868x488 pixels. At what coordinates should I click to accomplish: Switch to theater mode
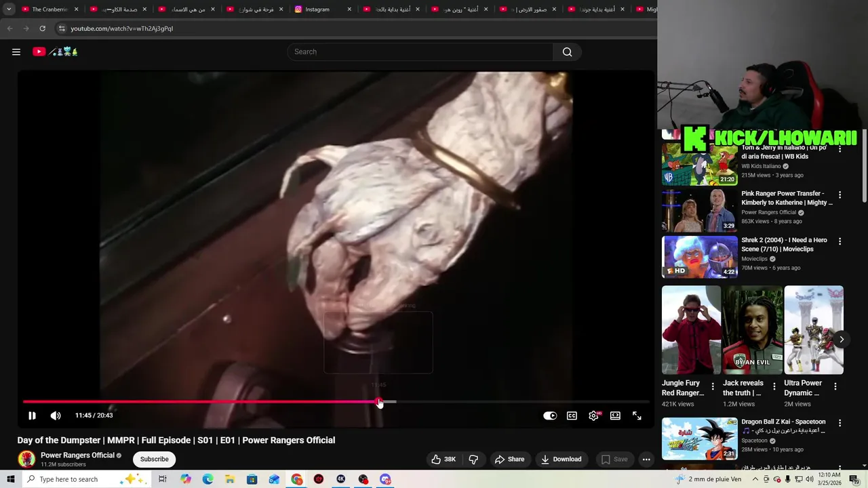point(615,415)
